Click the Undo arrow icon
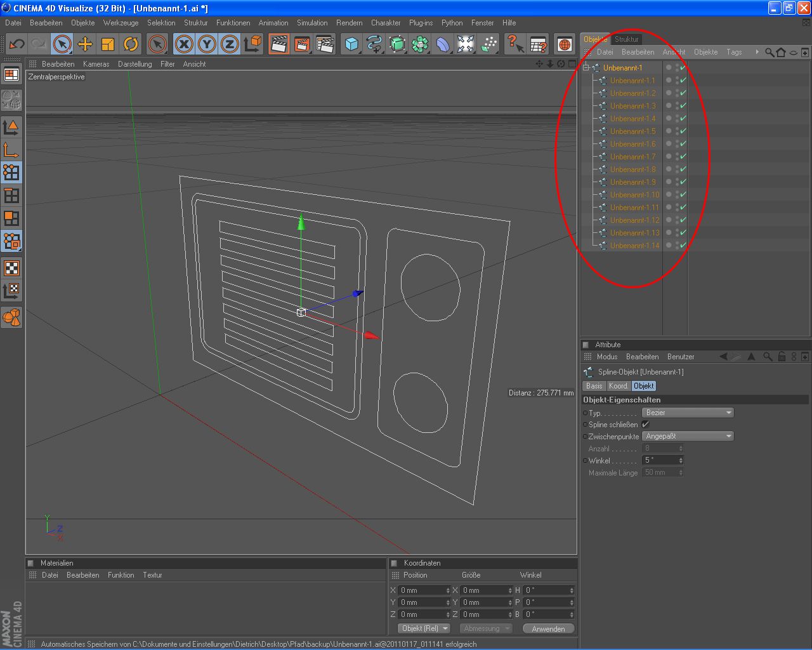The image size is (812, 650). point(16,44)
